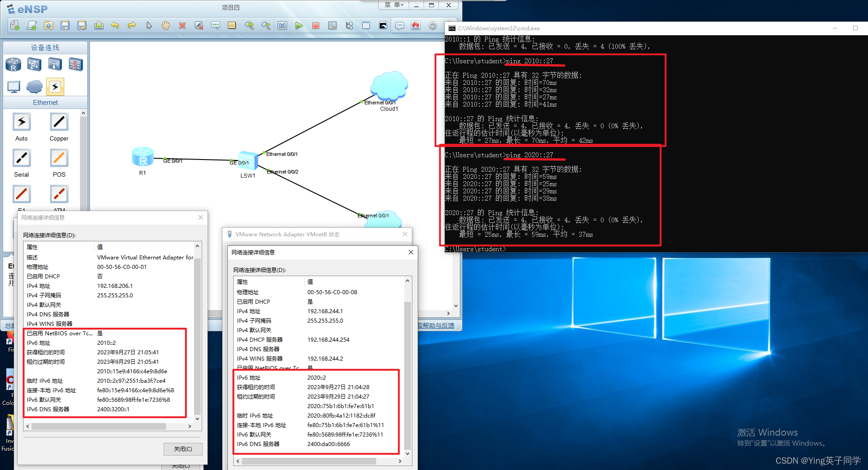The height and width of the screenshot is (470, 868).
Task: Click the red X delete tool
Action: (x=182, y=25)
